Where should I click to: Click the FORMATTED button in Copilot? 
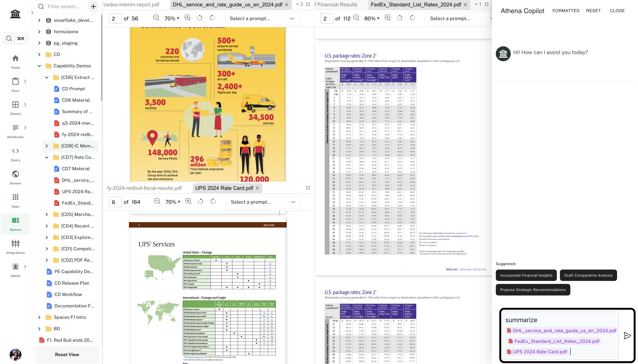[566, 10]
